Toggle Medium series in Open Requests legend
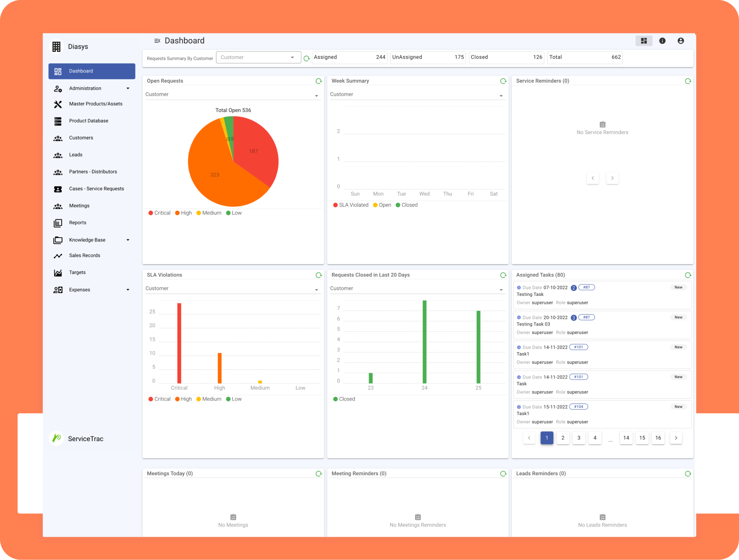Screen dimensions: 739x560 point(209,213)
